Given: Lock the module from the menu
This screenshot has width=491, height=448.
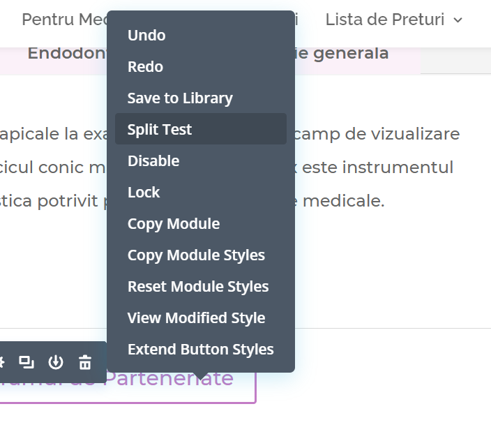Looking at the screenshot, I should click(144, 192).
